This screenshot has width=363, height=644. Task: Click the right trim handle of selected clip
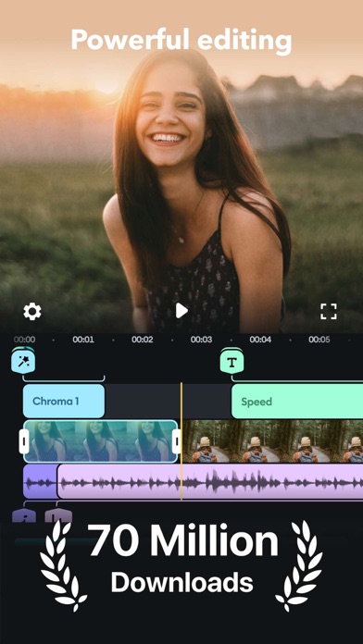177,441
